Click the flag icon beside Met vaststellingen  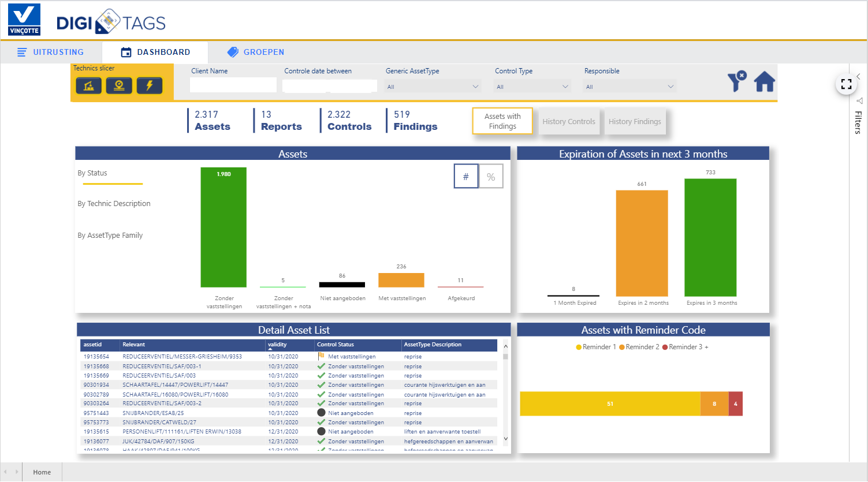click(322, 356)
